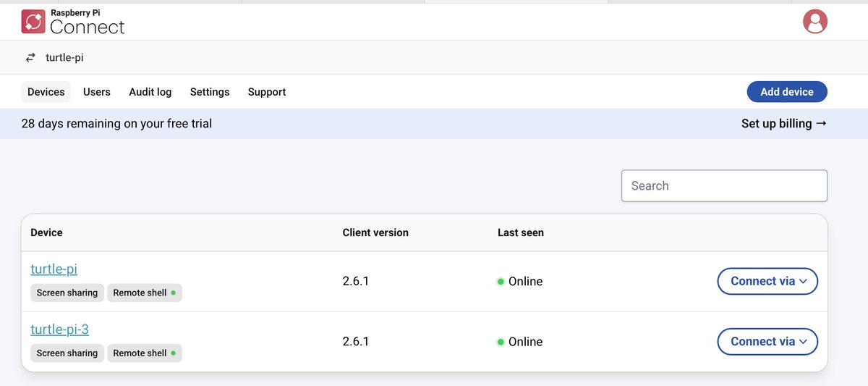
Task: Click Online status for turtle-pi
Action: pos(520,281)
